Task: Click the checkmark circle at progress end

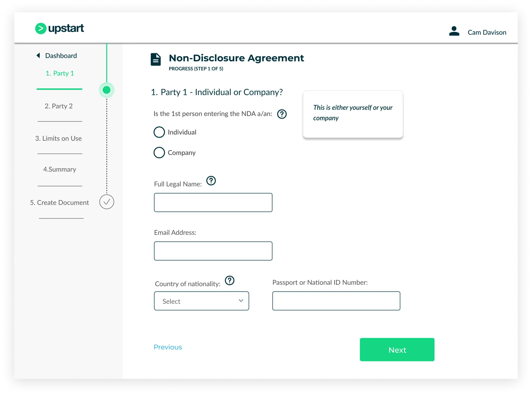Action: tap(107, 202)
